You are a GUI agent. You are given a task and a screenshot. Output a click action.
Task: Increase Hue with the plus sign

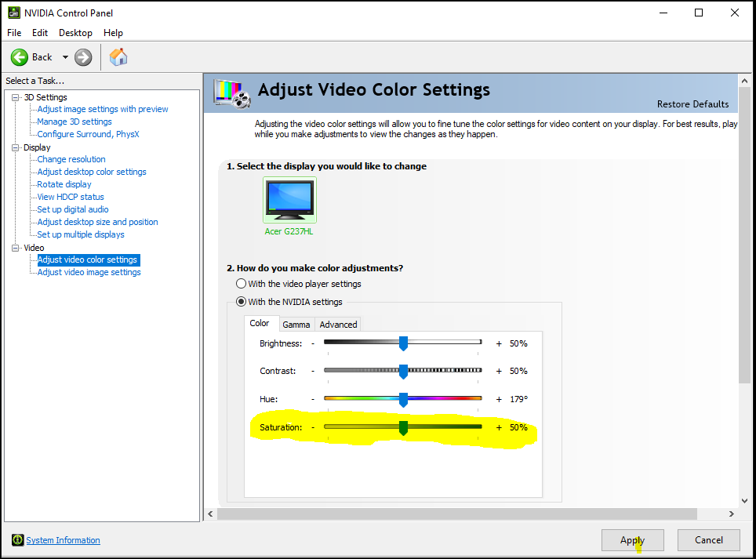(499, 399)
